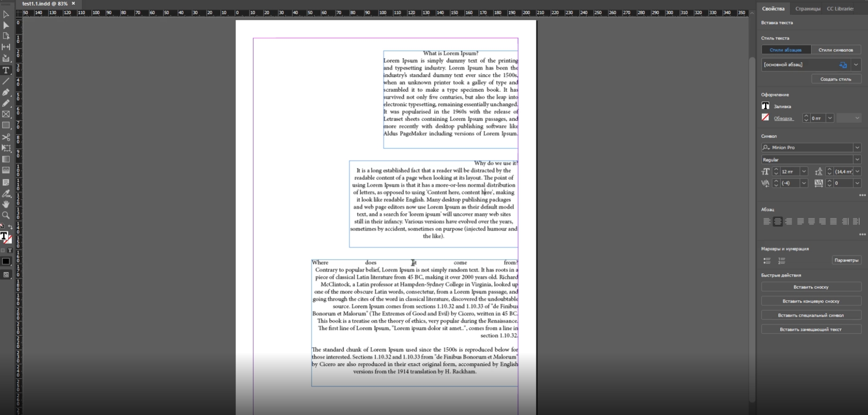Activate the Hand tool
This screenshot has height=415, width=868.
click(x=6, y=204)
